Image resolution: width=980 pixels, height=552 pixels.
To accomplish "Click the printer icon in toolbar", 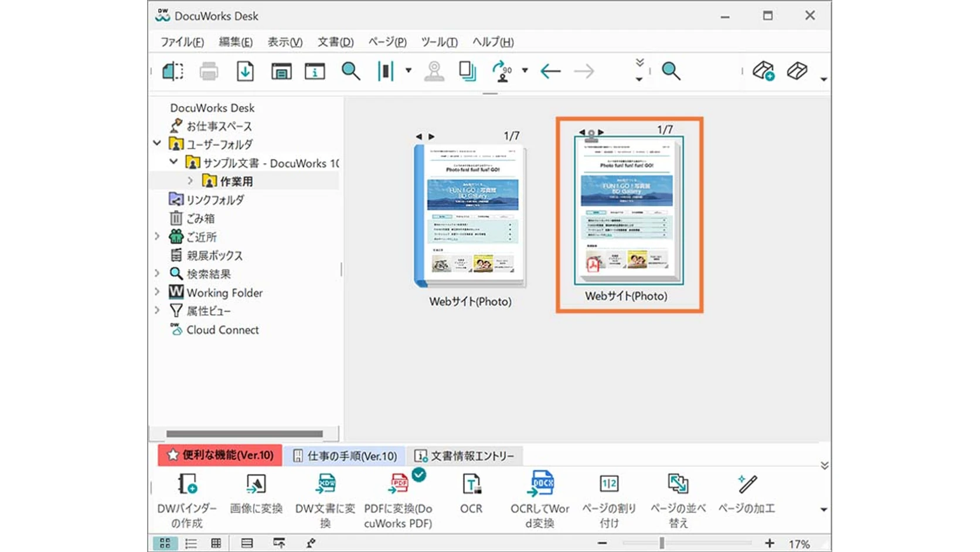I will tap(209, 71).
